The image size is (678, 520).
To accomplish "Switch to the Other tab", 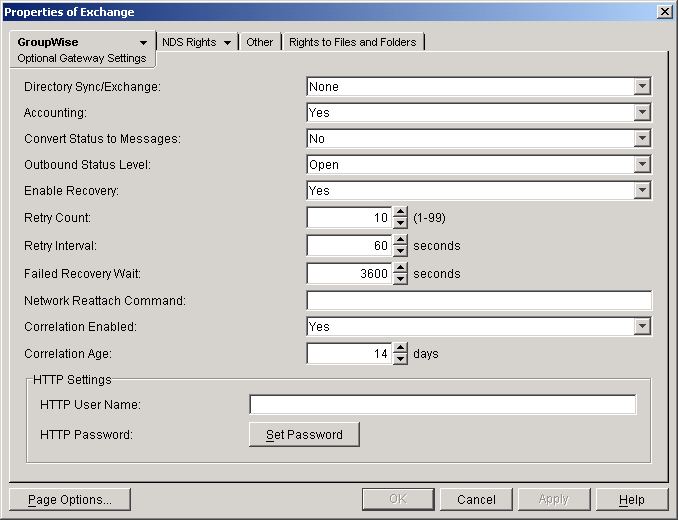I will [259, 42].
